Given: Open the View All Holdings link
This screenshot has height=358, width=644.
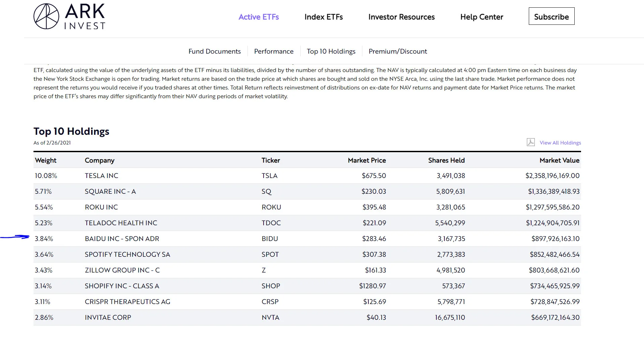Looking at the screenshot, I should click(560, 142).
